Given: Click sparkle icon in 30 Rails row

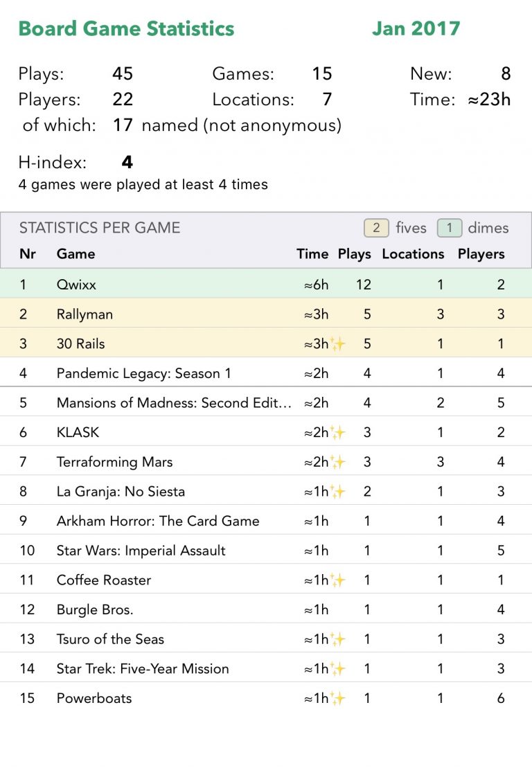Looking at the screenshot, I should pos(337,343).
